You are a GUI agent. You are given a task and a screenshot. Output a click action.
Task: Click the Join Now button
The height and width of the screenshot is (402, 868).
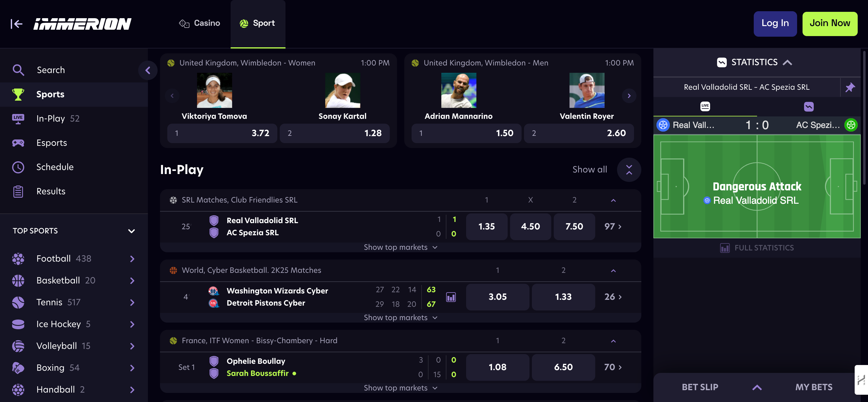pyautogui.click(x=830, y=23)
